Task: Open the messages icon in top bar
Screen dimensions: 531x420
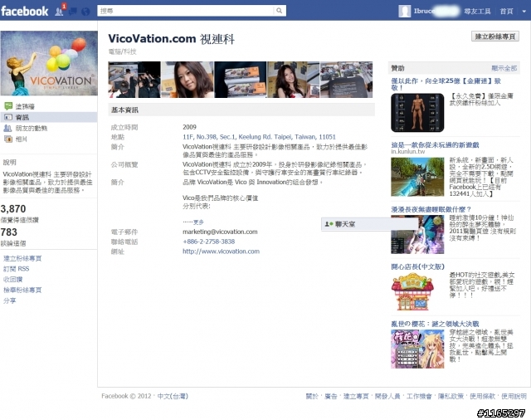Action: click(72, 12)
